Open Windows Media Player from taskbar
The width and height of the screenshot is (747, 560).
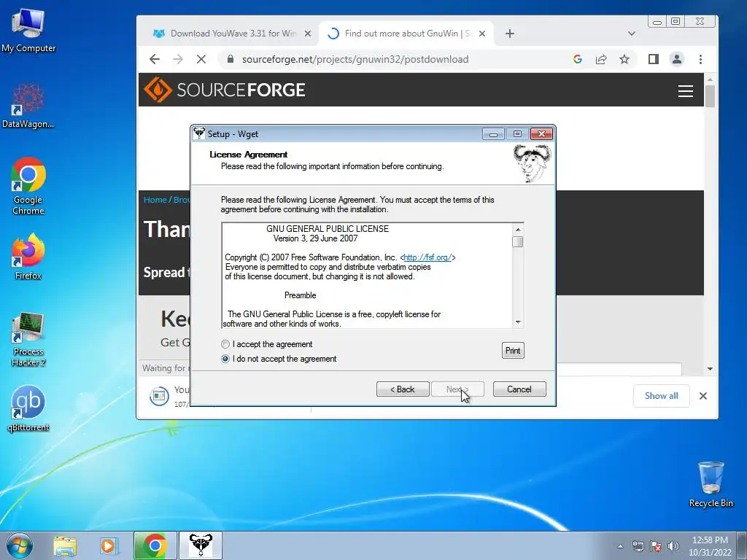pos(109,545)
